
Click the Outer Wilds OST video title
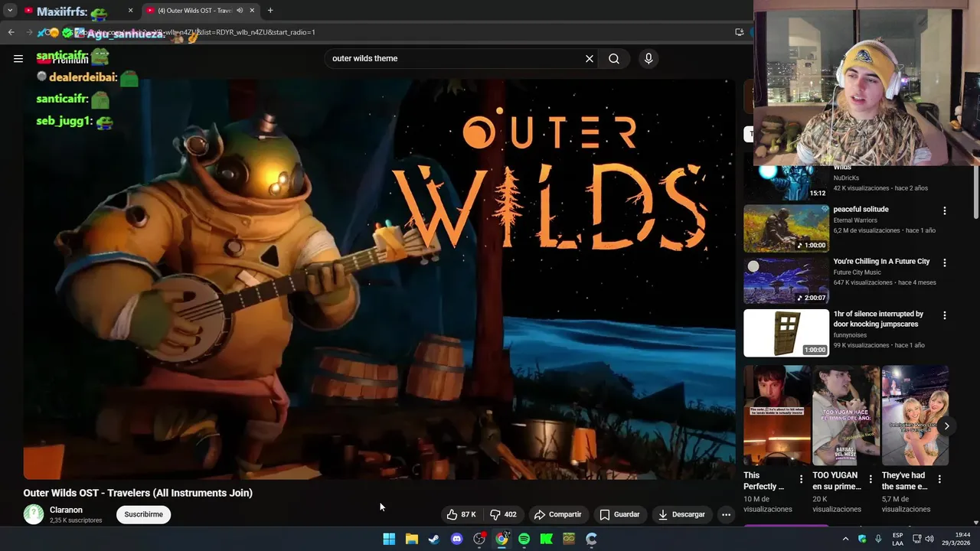coord(138,493)
